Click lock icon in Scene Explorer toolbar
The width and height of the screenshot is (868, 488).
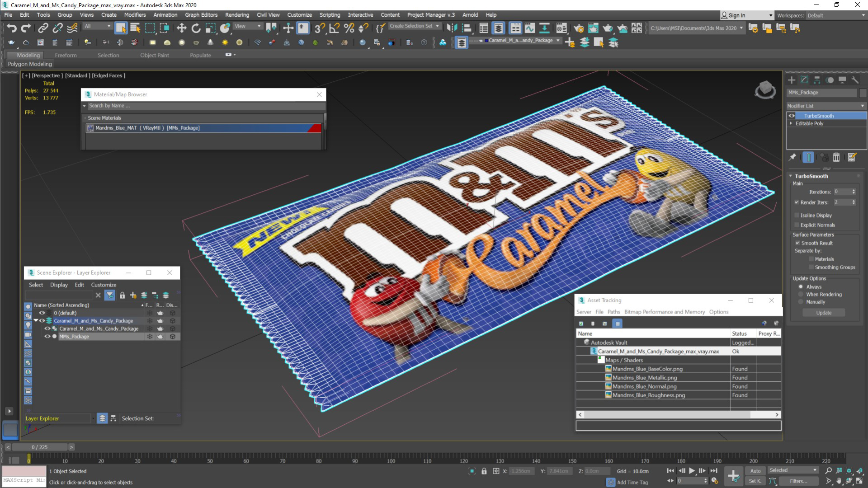pos(122,296)
